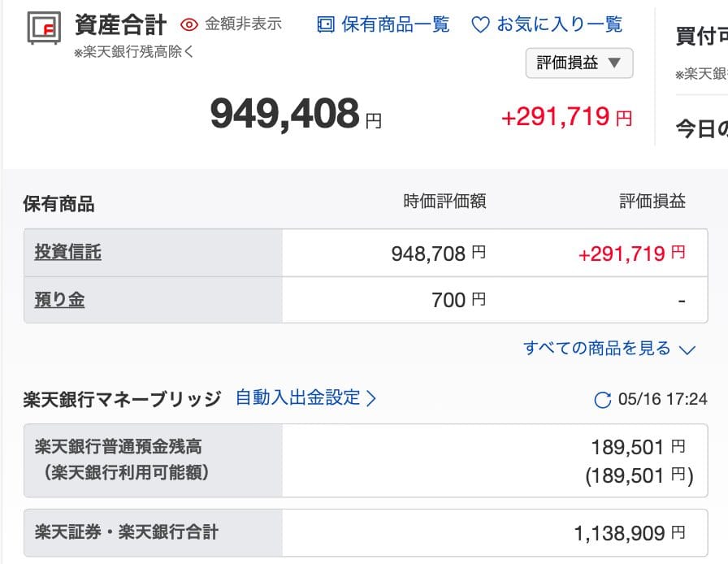Viewport: 728px width, 564px height.
Task: Click the 時価評価額 column header
Action: (444, 202)
